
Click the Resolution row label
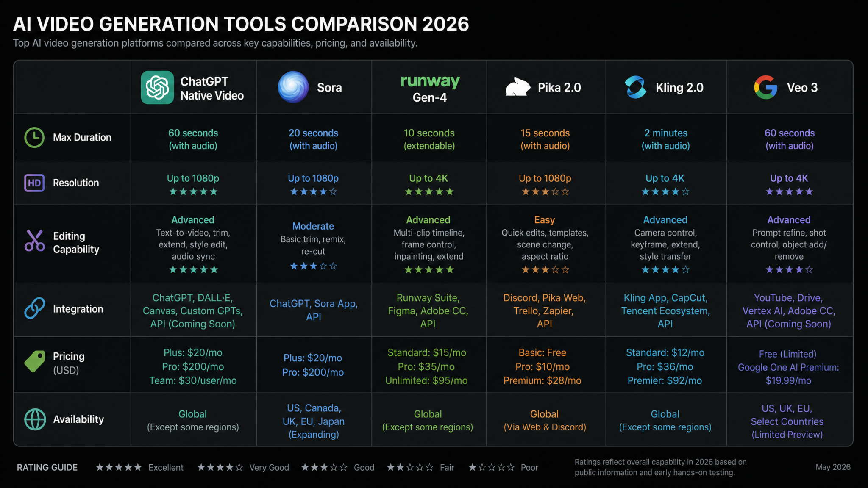tap(76, 183)
